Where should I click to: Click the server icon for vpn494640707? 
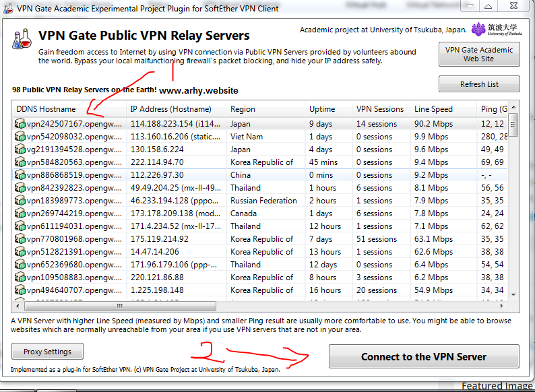click(20, 290)
